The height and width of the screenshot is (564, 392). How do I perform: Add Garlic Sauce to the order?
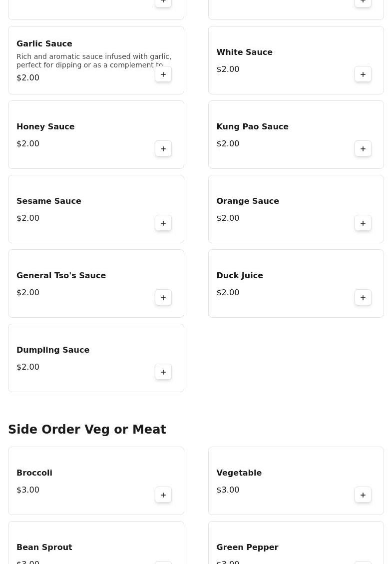(163, 74)
